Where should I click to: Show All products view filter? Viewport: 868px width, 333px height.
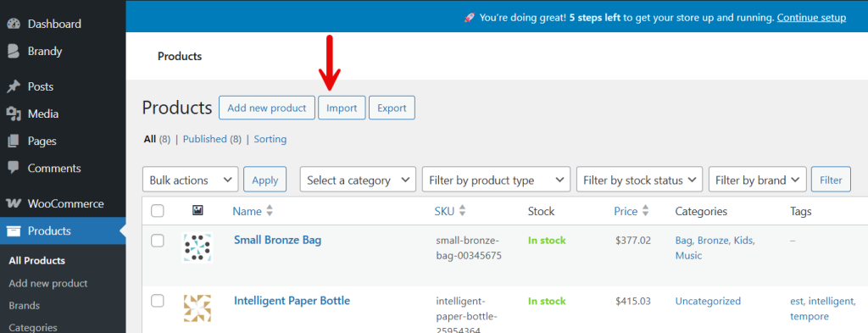click(149, 140)
